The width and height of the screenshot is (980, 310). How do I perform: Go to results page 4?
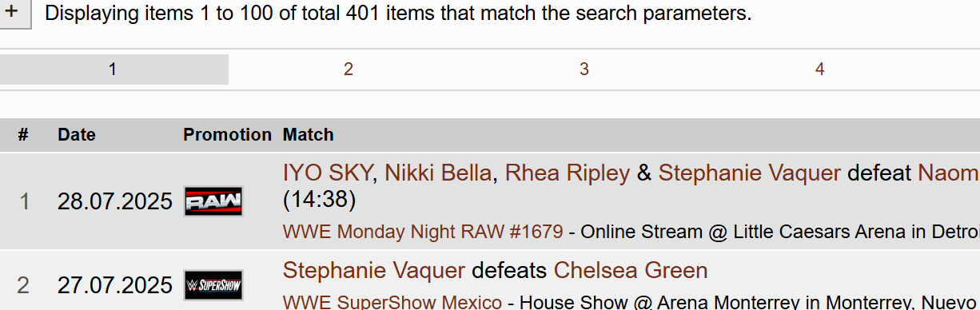pos(819,70)
